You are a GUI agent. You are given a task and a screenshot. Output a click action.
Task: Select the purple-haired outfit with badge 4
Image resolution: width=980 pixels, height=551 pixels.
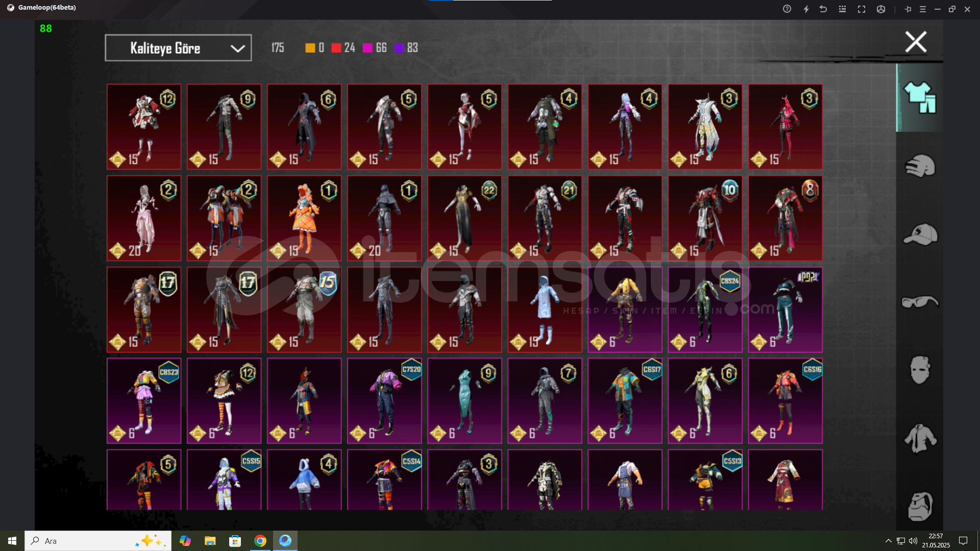[625, 127]
